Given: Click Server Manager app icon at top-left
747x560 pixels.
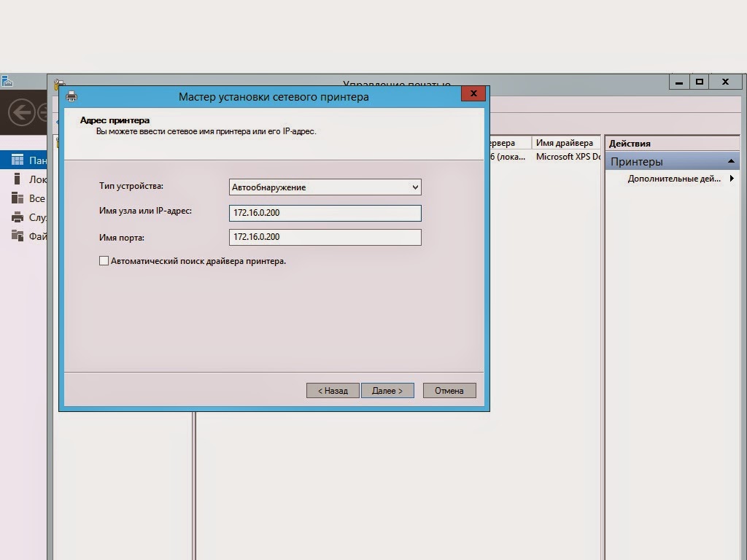Looking at the screenshot, I should coord(7,82).
